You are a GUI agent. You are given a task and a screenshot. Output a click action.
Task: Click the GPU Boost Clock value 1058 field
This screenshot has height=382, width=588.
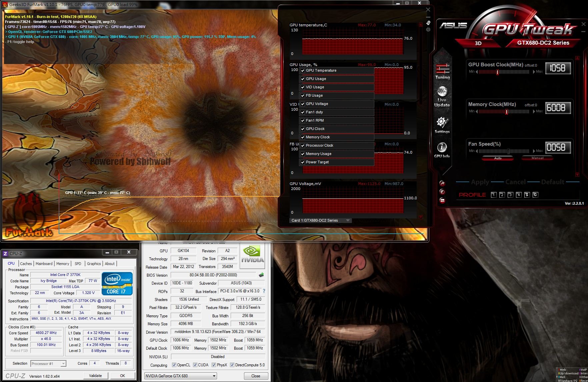558,68
